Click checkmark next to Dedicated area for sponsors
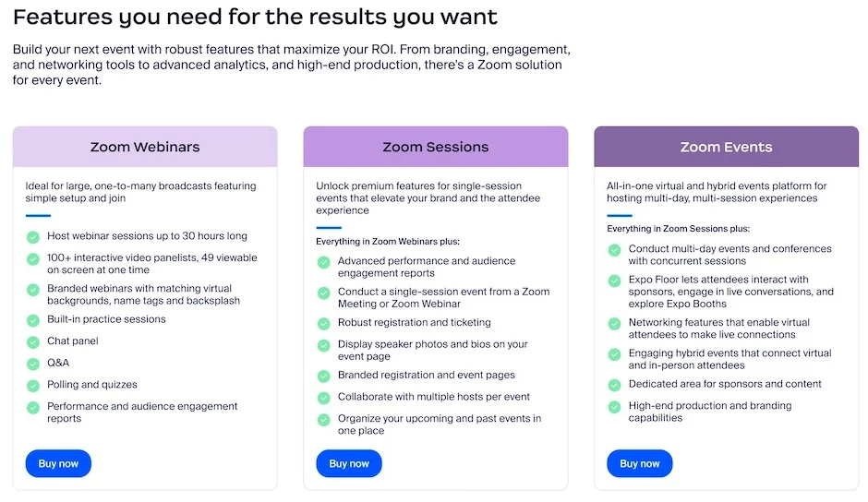Screen dimensions: 868x502 click(x=614, y=385)
